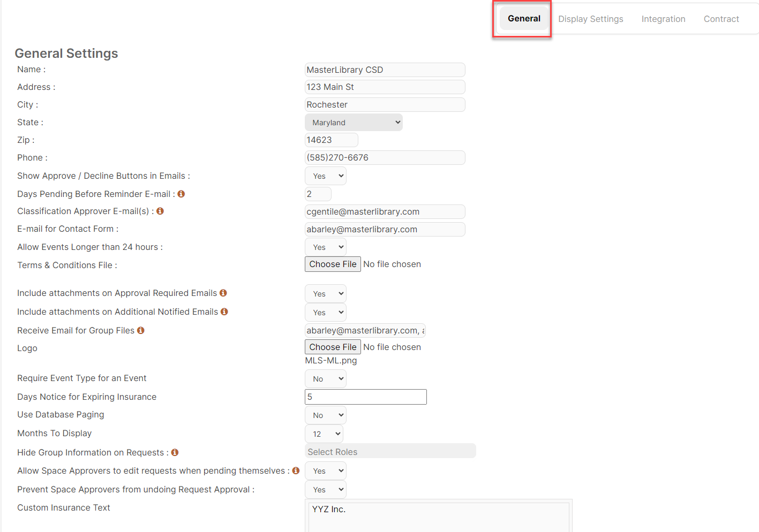The image size is (759, 532).
Task: View the Space Approvers edit requests info icon
Action: 296,470
